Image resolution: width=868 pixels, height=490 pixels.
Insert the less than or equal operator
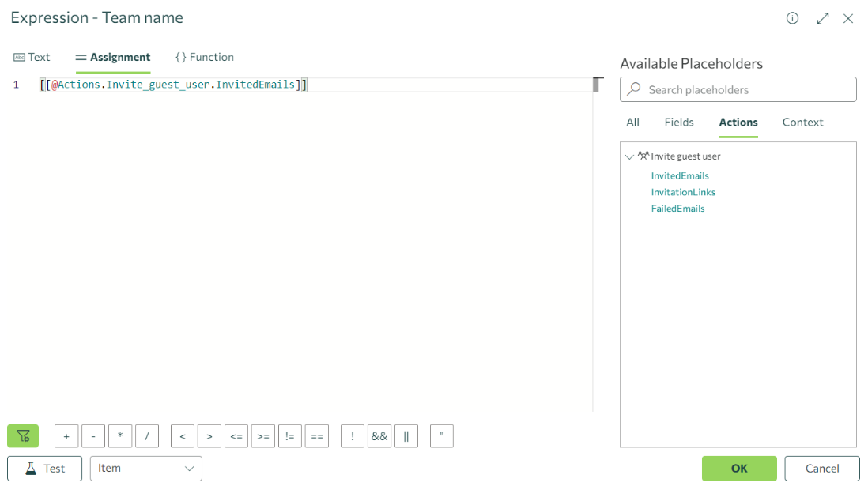tap(236, 436)
